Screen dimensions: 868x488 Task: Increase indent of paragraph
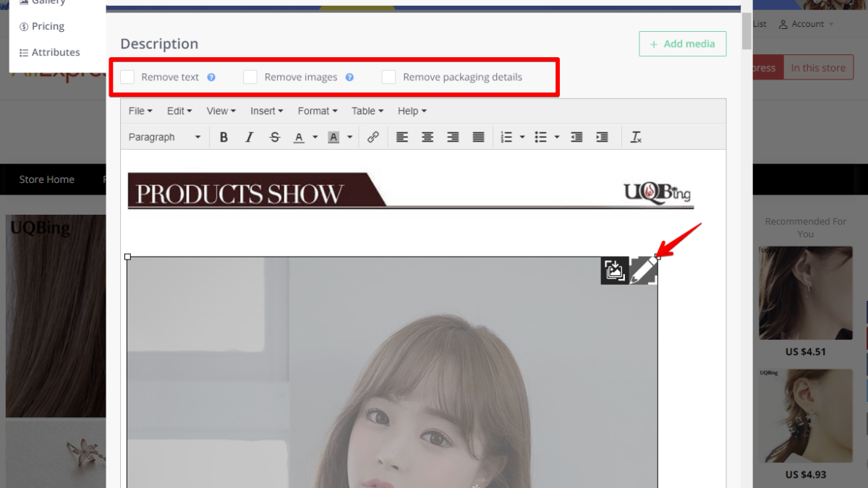602,137
